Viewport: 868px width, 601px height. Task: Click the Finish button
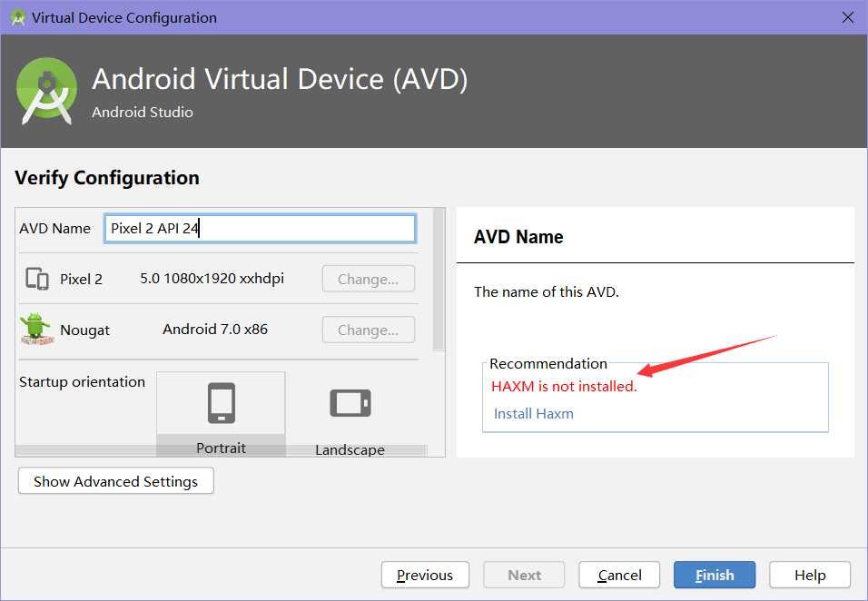715,575
